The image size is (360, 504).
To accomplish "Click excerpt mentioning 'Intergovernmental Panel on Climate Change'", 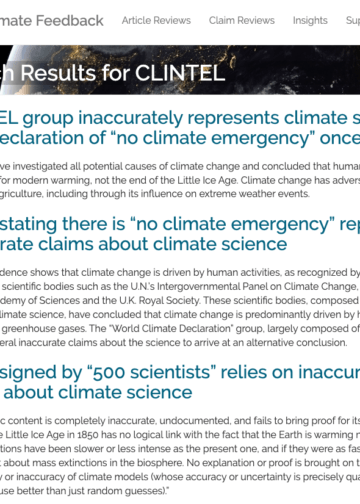I will click(180, 286).
